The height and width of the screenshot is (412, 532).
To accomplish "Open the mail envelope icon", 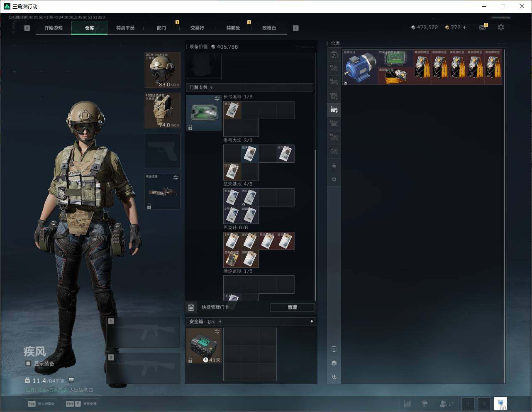I will point(483,27).
